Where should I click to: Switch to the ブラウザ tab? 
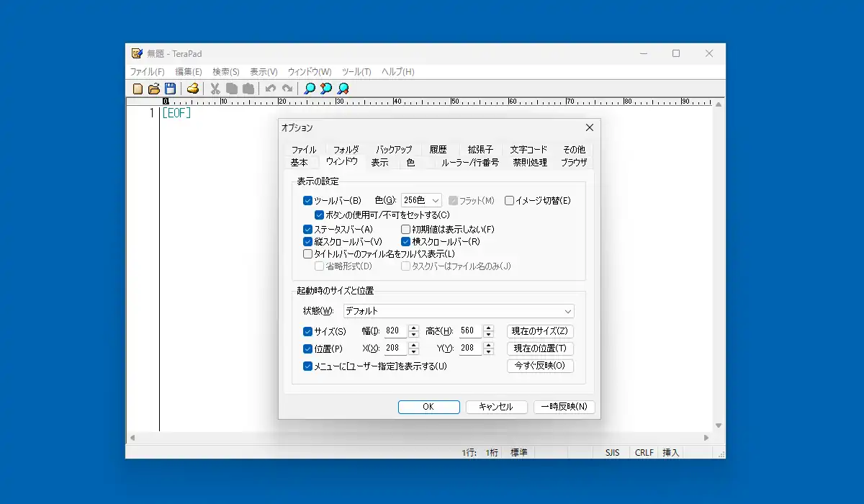pyautogui.click(x=574, y=163)
